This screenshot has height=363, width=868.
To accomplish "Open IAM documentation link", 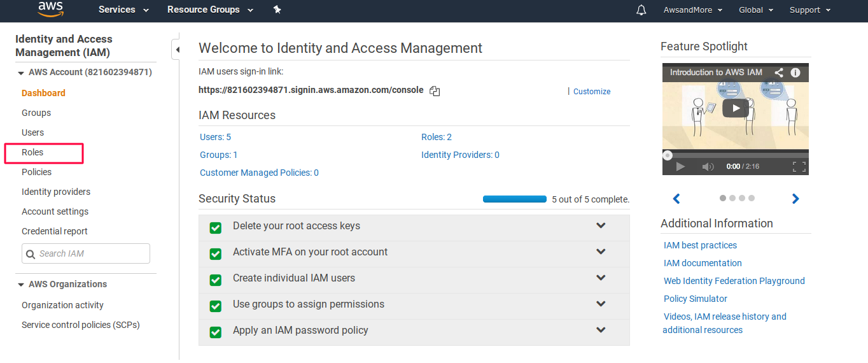I will tap(703, 263).
